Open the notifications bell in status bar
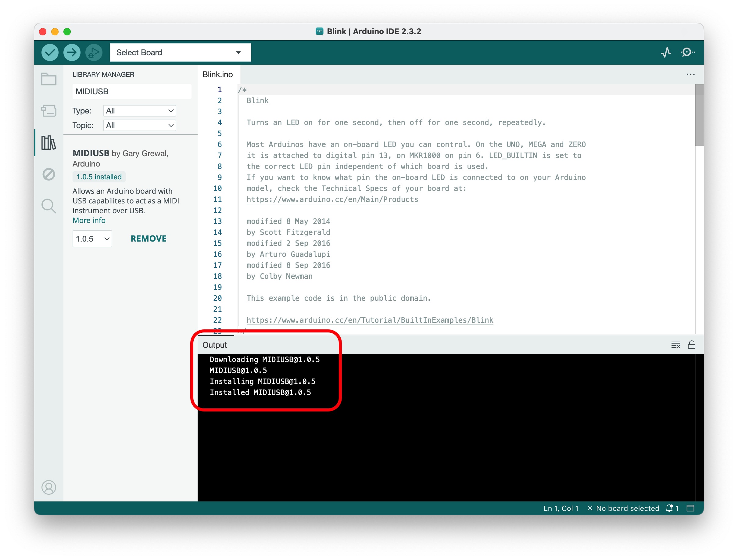This screenshot has width=738, height=560. [672, 508]
